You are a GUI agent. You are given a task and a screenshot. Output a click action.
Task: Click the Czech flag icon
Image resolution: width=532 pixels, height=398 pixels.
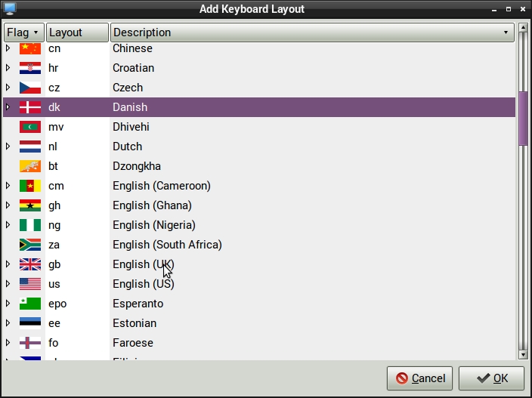pyautogui.click(x=30, y=88)
